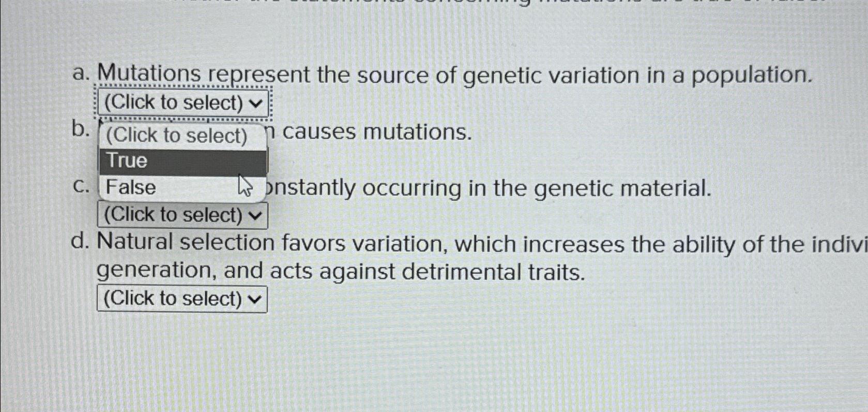This screenshot has height=412, width=868.
Task: Click the False option below True
Action: pyautogui.click(x=129, y=187)
